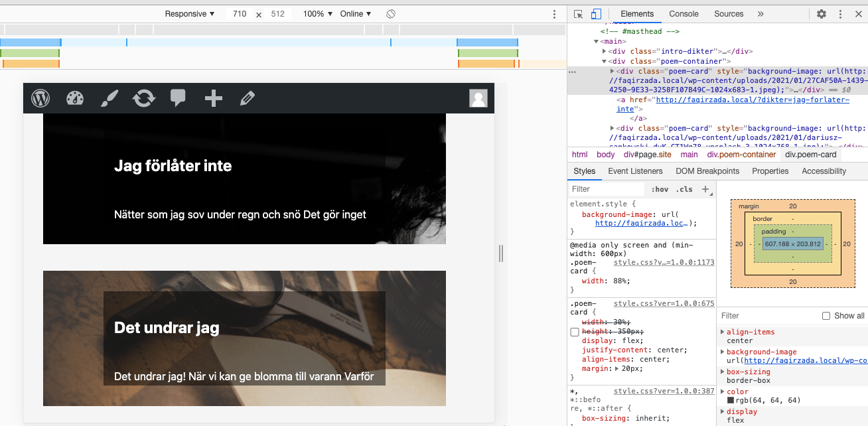Select the Styles sidebar tab

585,171
